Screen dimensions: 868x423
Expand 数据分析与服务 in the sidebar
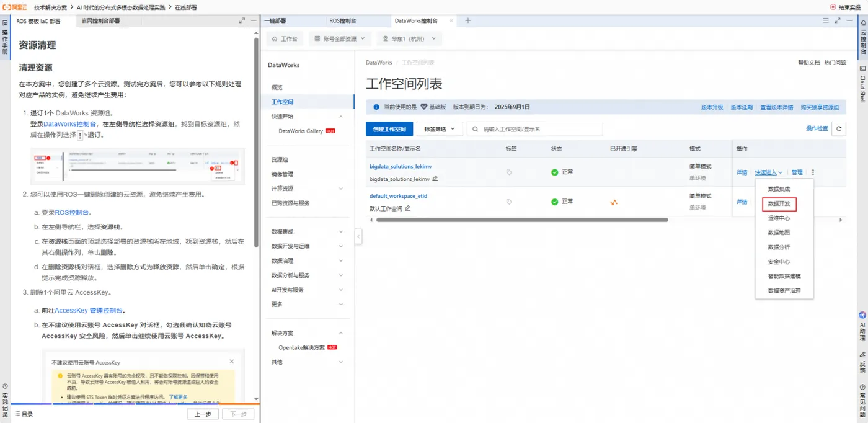click(x=340, y=275)
